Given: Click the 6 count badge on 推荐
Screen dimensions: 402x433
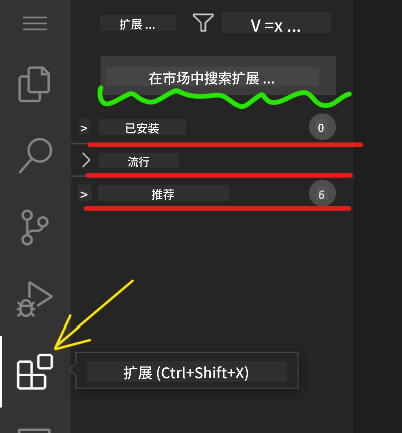Looking at the screenshot, I should tap(322, 194).
